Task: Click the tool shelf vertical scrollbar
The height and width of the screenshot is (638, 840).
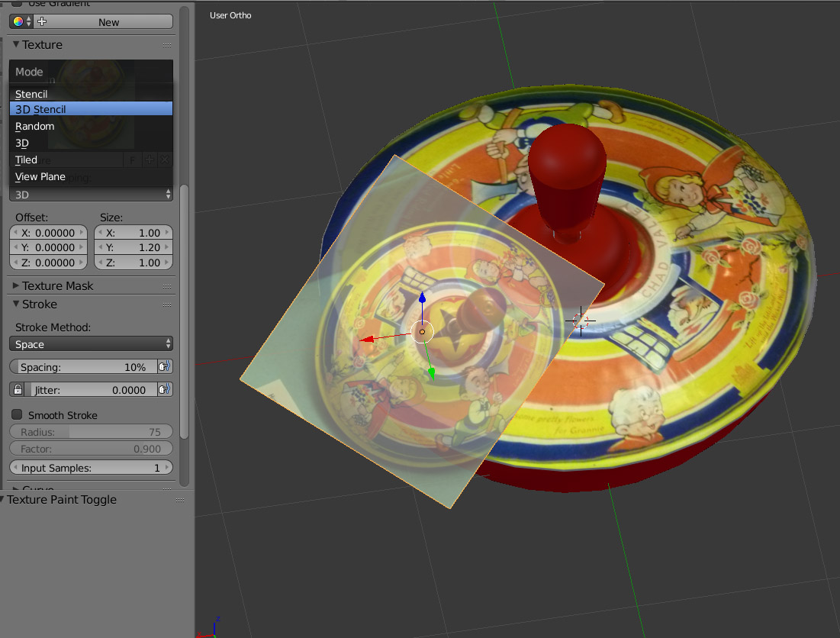Action: click(x=185, y=312)
